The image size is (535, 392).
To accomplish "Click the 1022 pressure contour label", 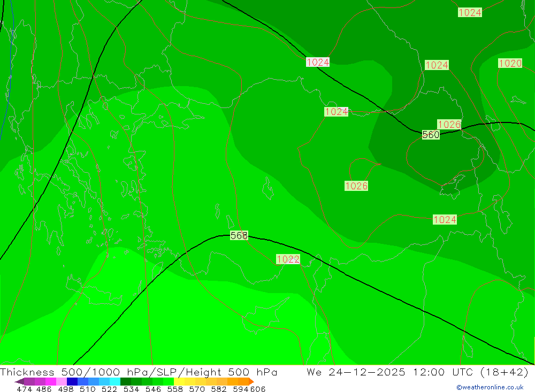I will tap(288, 259).
